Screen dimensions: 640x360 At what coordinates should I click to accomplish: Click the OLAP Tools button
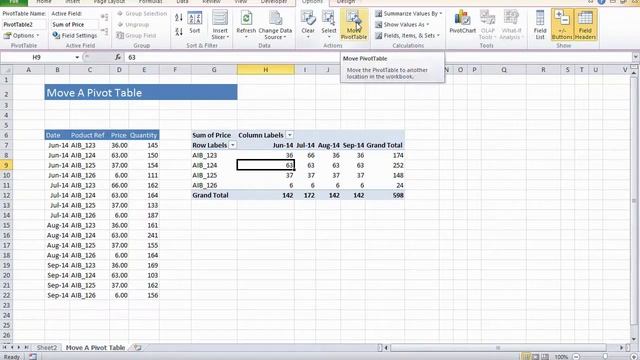point(487,24)
